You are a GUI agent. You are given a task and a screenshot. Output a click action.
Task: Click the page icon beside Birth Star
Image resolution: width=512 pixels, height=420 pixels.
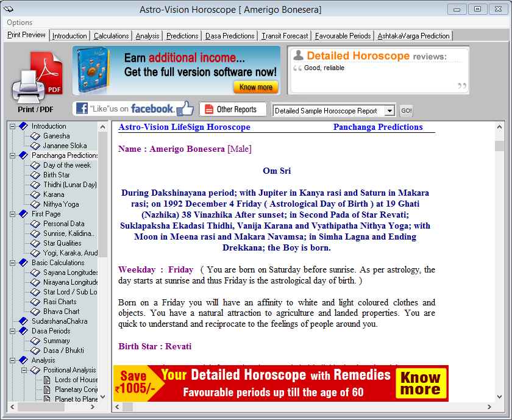pos(35,175)
